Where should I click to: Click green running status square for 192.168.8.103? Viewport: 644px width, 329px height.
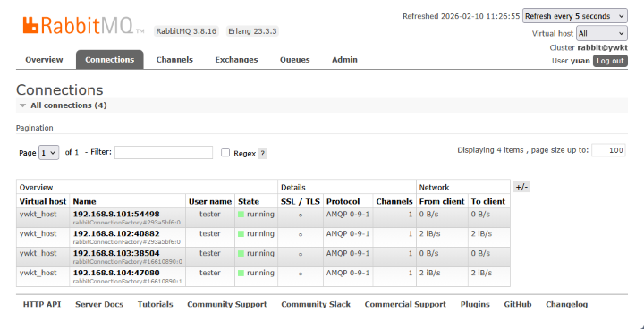click(x=241, y=253)
